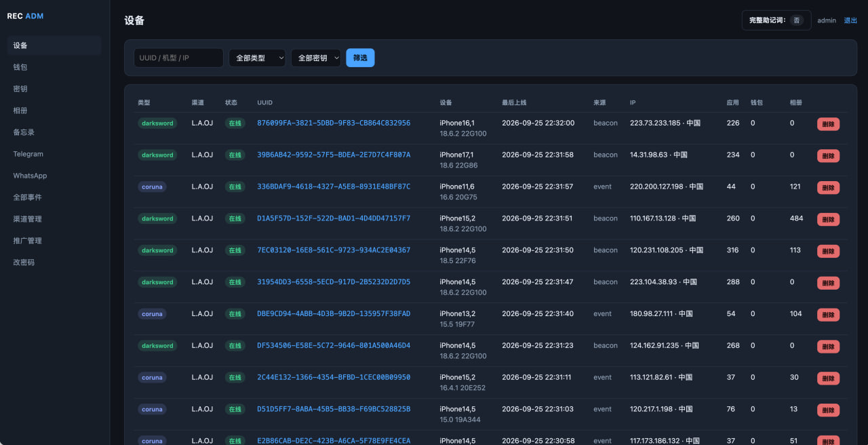Click the 设备 page heading
This screenshot has width=868, height=445.
tap(134, 20)
